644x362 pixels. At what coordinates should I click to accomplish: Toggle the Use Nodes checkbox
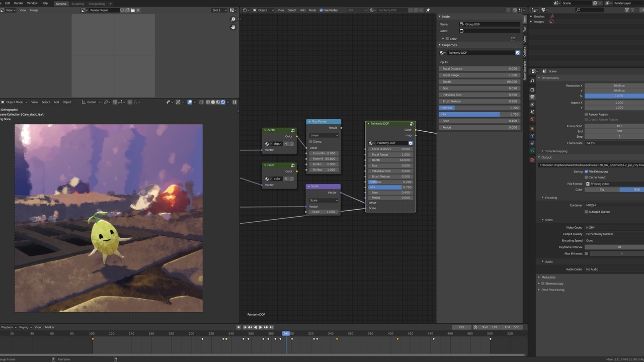pyautogui.click(x=321, y=10)
